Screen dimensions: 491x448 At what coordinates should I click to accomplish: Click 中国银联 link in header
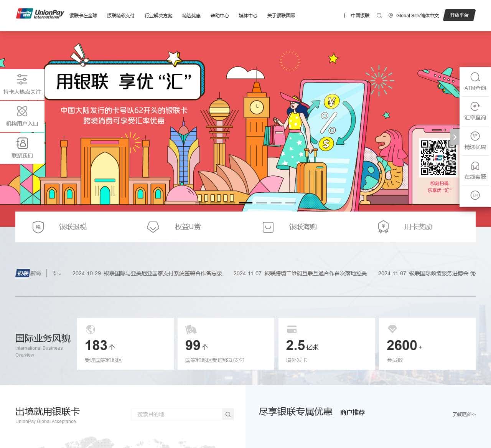pos(360,16)
